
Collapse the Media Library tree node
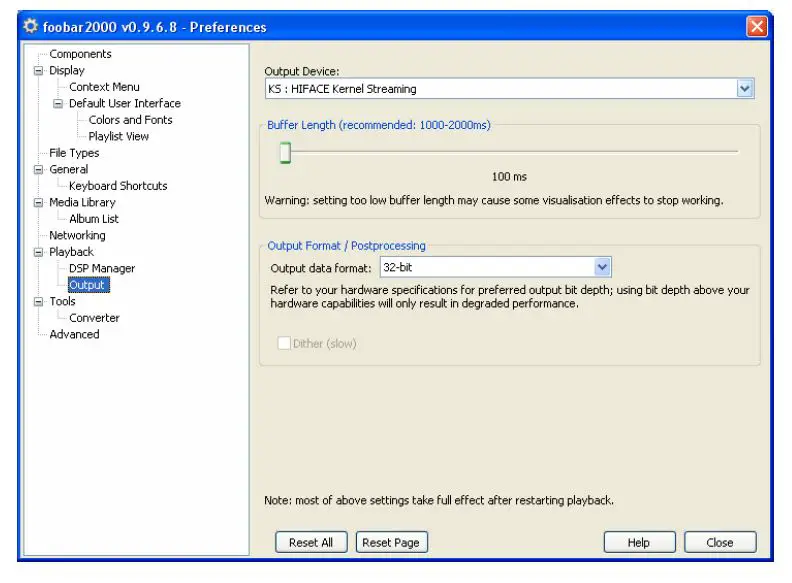38,203
